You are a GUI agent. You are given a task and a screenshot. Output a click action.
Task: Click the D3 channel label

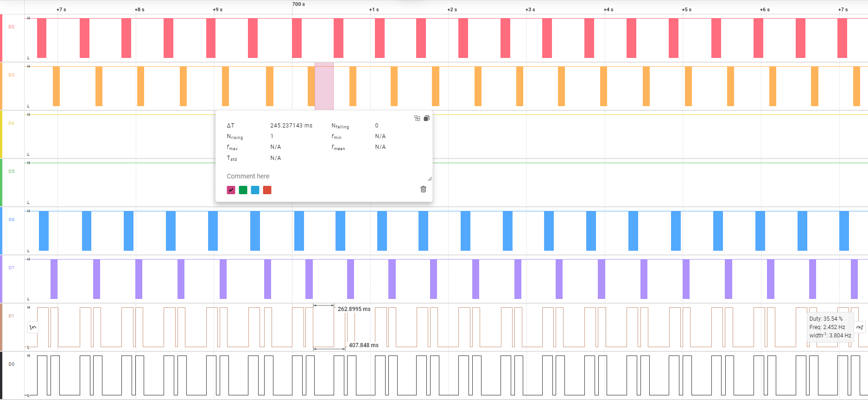(x=12, y=75)
